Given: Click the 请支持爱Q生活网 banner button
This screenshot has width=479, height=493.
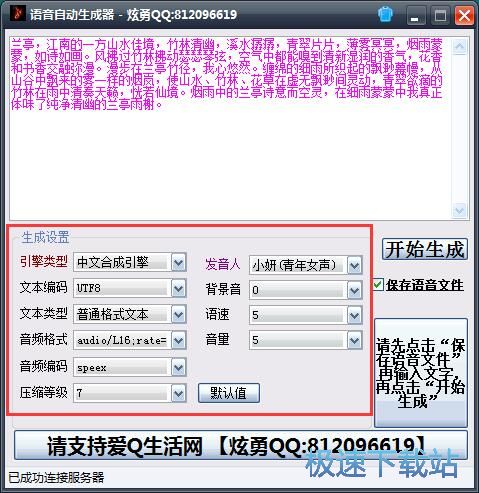Looking at the screenshot, I should 241,445.
